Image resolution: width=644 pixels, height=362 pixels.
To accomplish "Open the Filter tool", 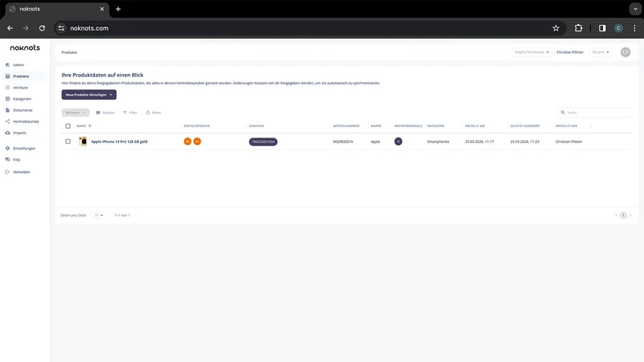I will tap(130, 113).
